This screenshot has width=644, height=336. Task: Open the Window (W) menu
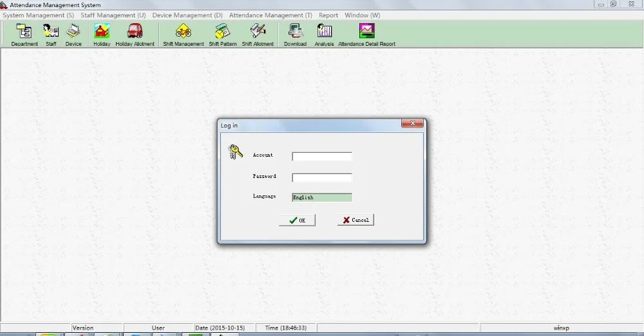point(362,15)
